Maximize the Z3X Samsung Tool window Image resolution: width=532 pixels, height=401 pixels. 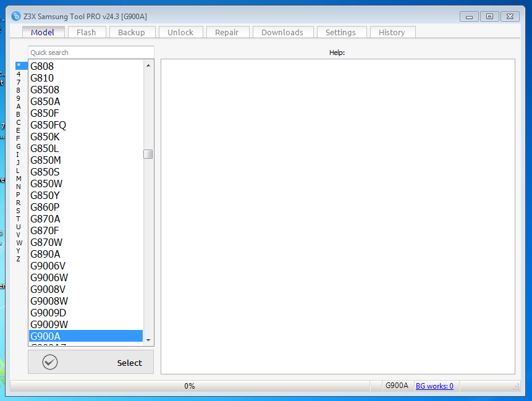pyautogui.click(x=489, y=16)
